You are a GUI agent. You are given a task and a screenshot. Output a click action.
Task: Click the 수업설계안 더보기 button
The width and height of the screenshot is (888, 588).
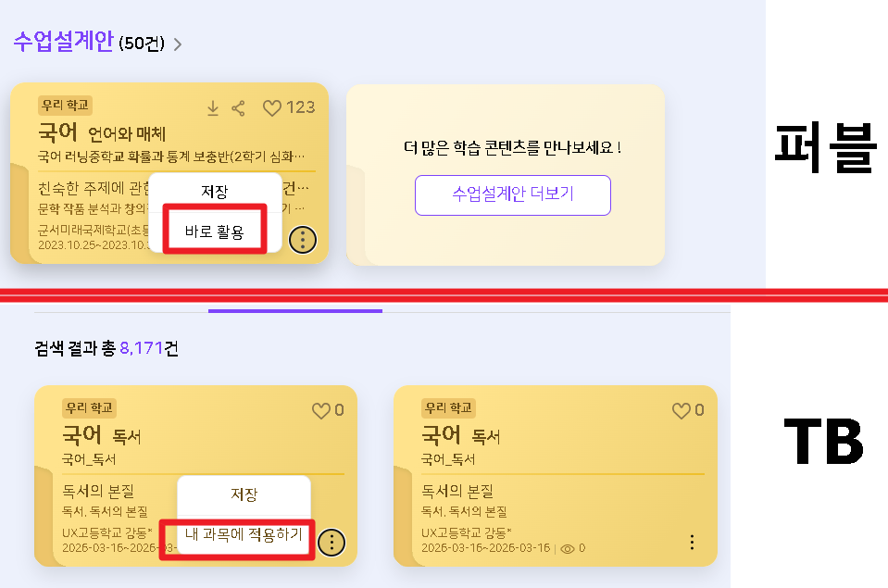(512, 194)
